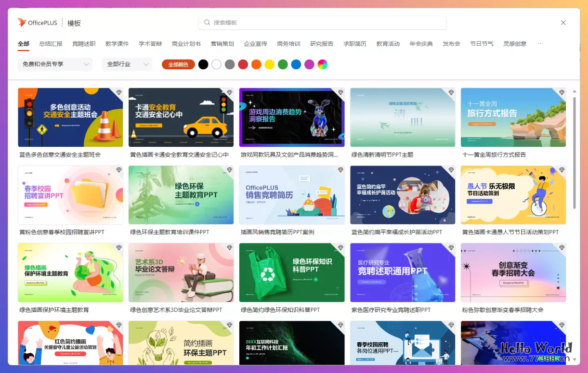Select the yellow color swatch
The height and width of the screenshot is (373, 588).
pos(270,64)
